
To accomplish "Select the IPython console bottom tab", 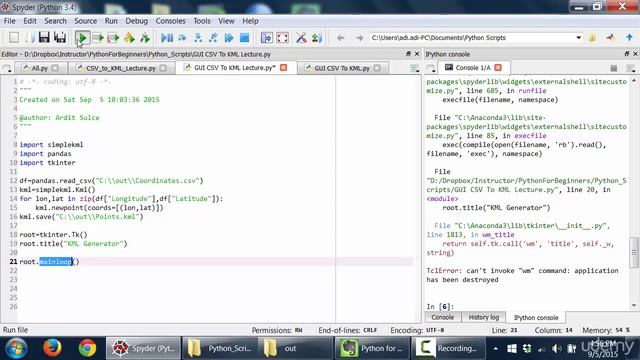I will pyautogui.click(x=536, y=318).
